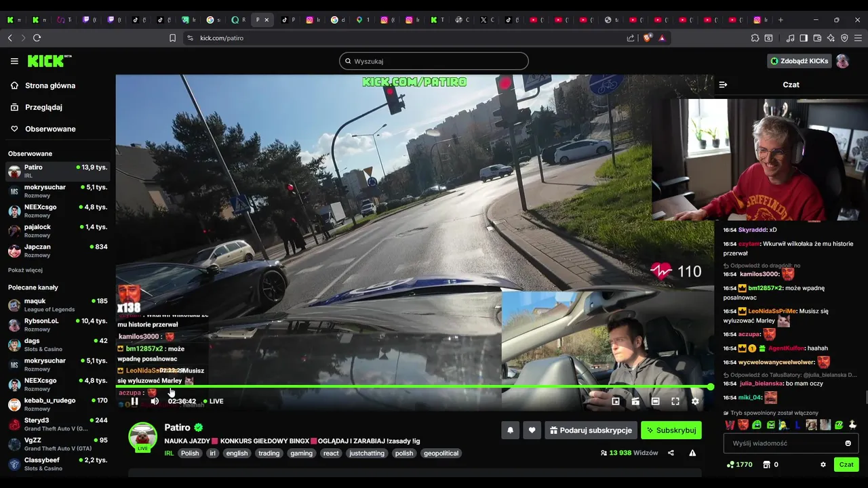Screen dimensions: 868x488
Task: Open the shop icon next to 0
Action: [x=766, y=464]
